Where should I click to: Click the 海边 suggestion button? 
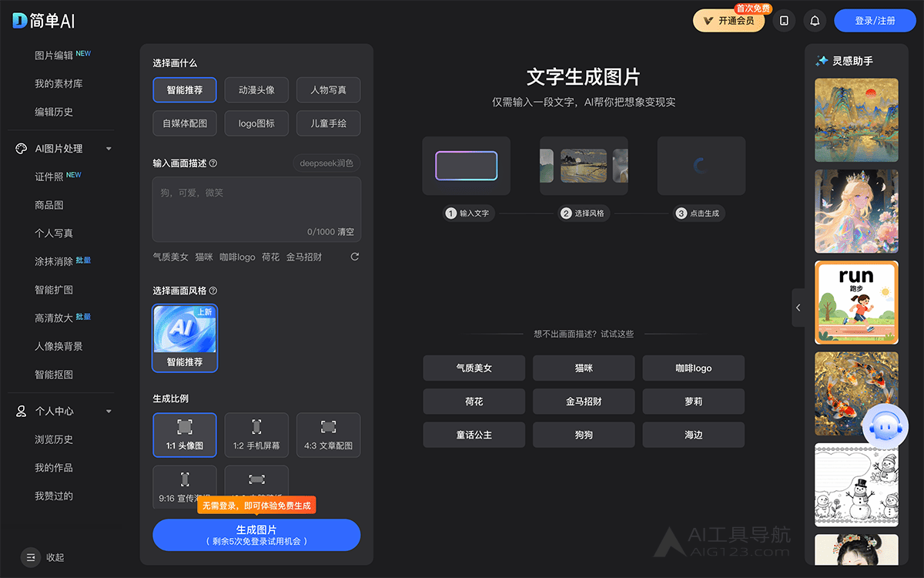coord(694,435)
